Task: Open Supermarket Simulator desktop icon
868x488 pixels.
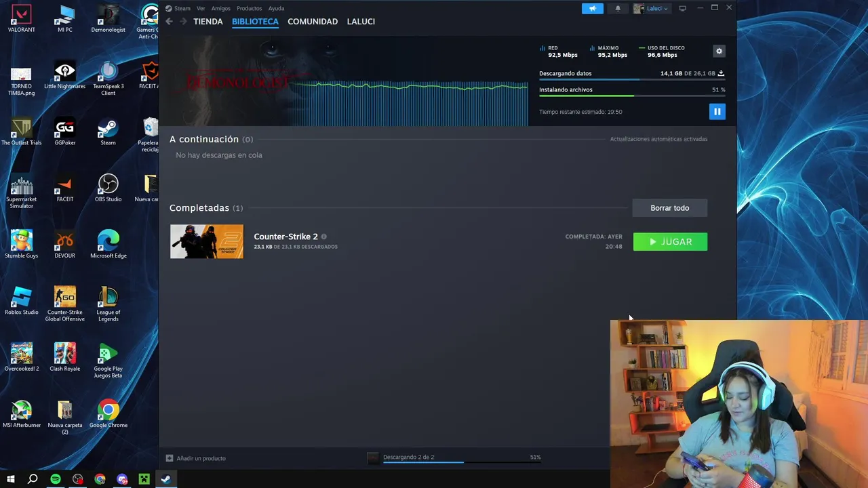Action: tap(22, 192)
